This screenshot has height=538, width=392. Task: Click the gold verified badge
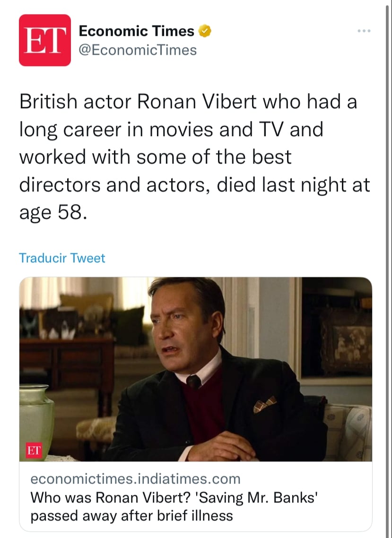(x=205, y=31)
